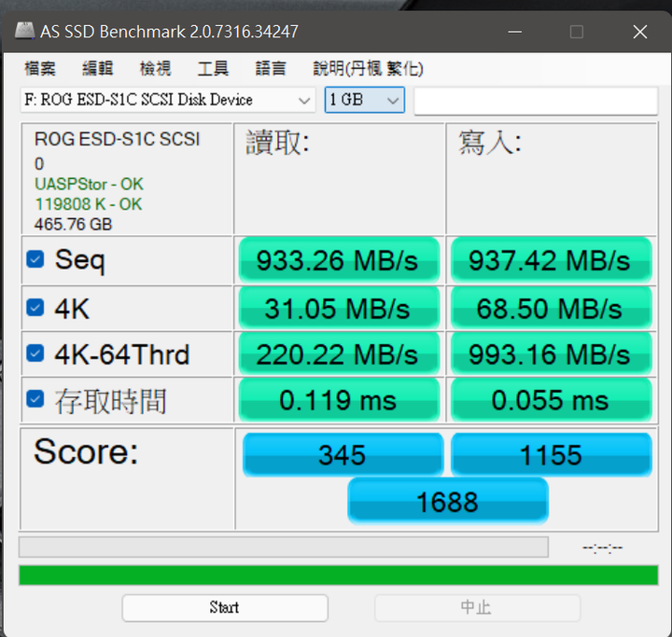Close the AS SSD Benchmark window
Viewport: 672px width, 637px height.
click(x=640, y=32)
